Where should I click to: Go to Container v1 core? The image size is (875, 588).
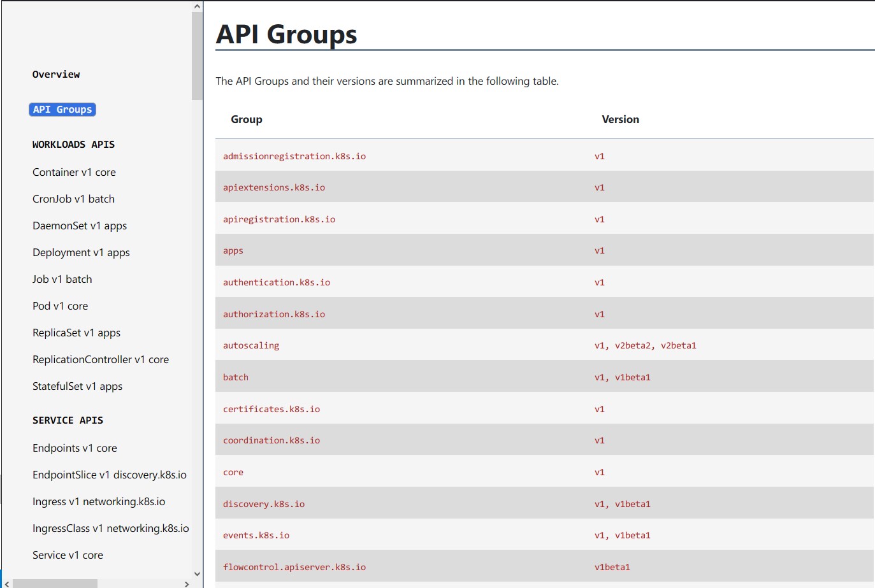74,172
